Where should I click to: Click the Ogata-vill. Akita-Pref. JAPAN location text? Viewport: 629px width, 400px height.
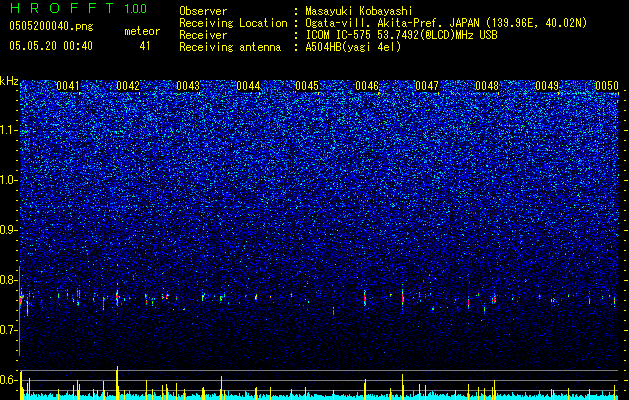tap(446, 23)
